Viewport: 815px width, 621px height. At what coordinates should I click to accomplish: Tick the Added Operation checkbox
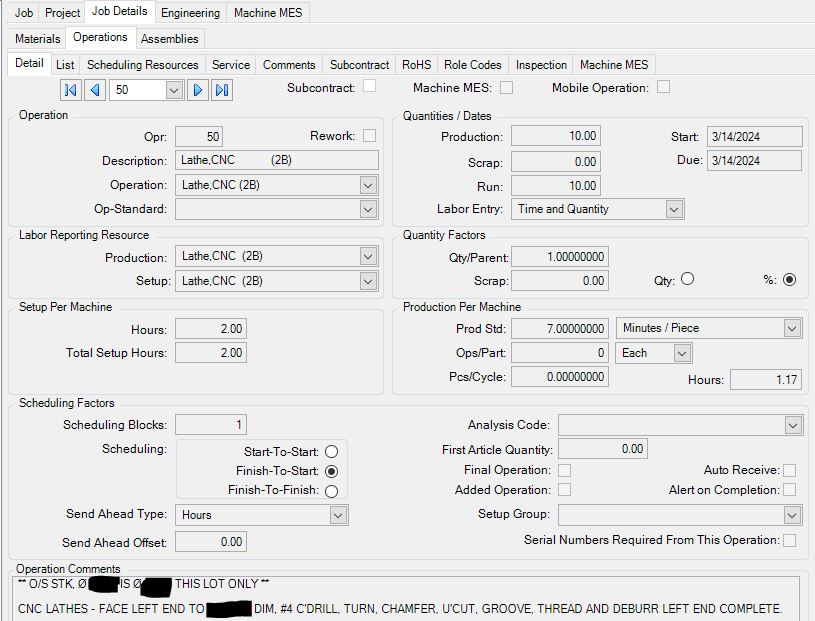point(564,490)
